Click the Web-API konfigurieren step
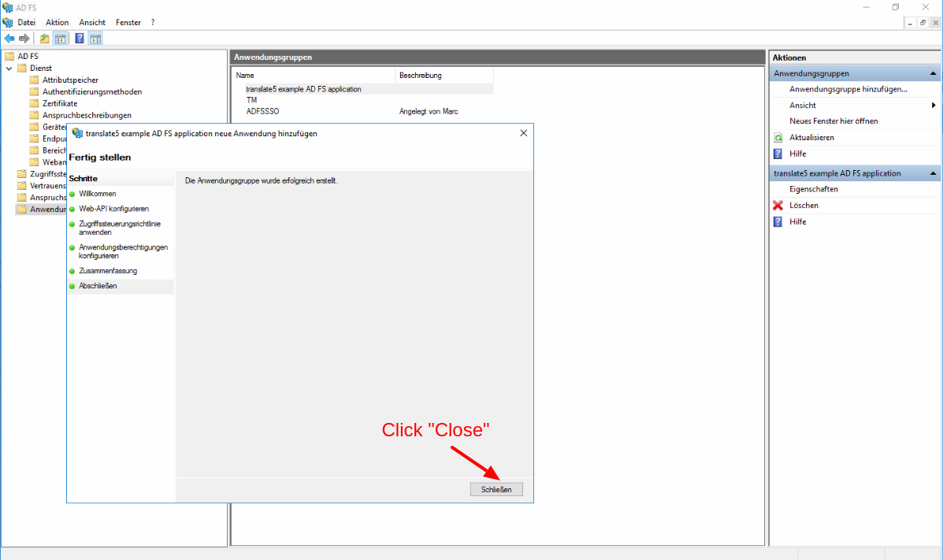This screenshot has width=943, height=560. click(x=113, y=209)
